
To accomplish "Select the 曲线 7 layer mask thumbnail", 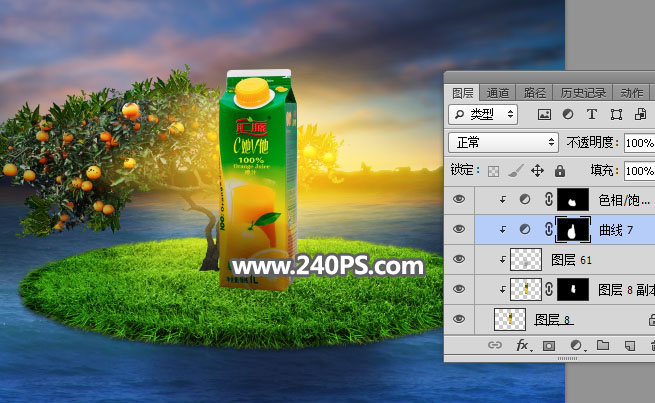I will pyautogui.click(x=573, y=229).
